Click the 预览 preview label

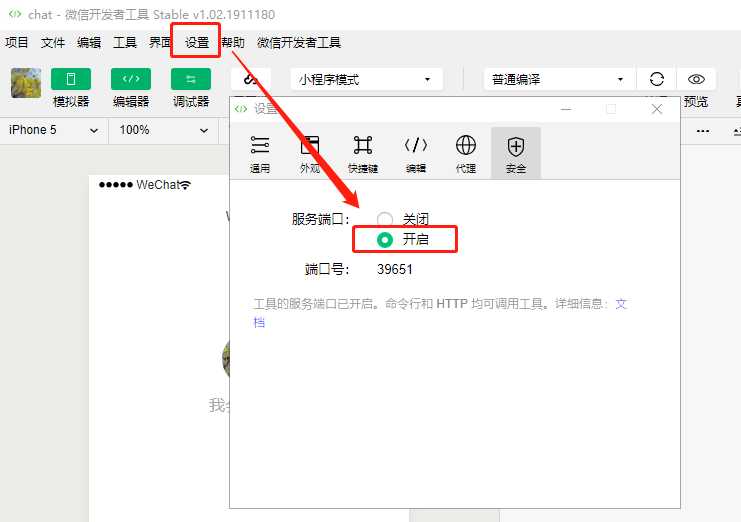tap(696, 101)
